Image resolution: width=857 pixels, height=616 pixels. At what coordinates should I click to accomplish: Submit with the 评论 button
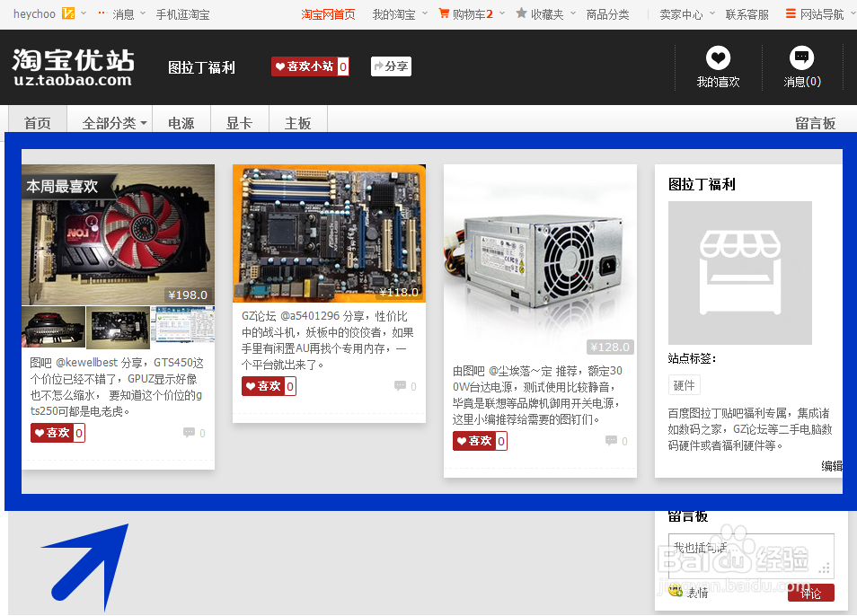point(810,593)
